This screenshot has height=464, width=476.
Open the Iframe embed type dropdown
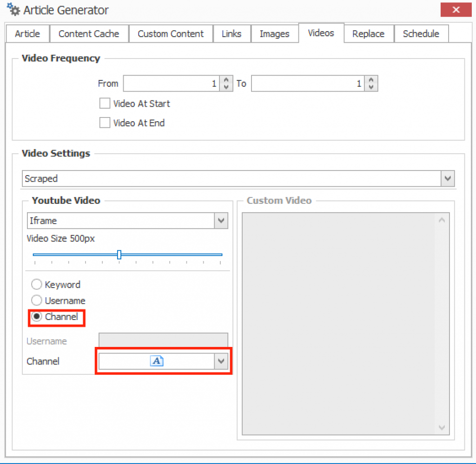tap(221, 221)
